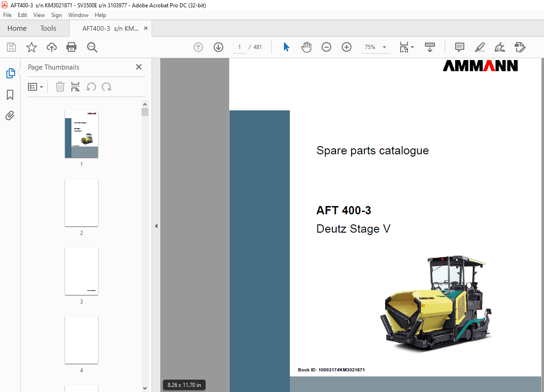This screenshot has height=392, width=544.
Task: Select page 3 thumbnail
Action: pyautogui.click(x=82, y=272)
